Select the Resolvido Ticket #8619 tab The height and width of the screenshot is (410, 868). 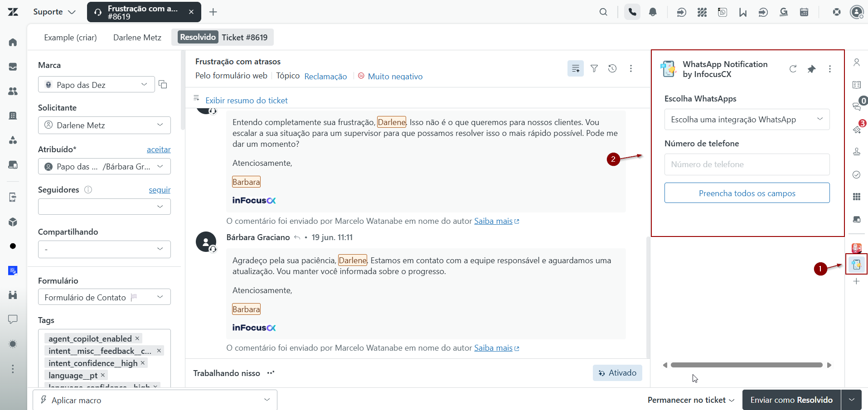(223, 37)
